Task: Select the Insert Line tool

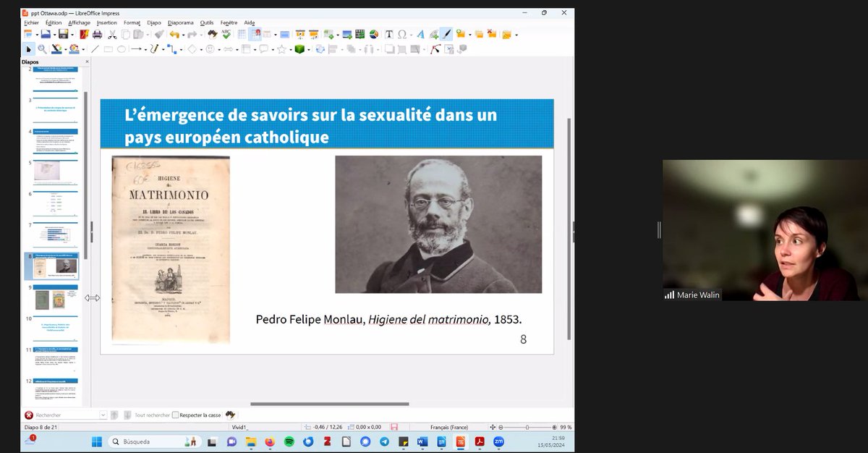Action: [94, 49]
